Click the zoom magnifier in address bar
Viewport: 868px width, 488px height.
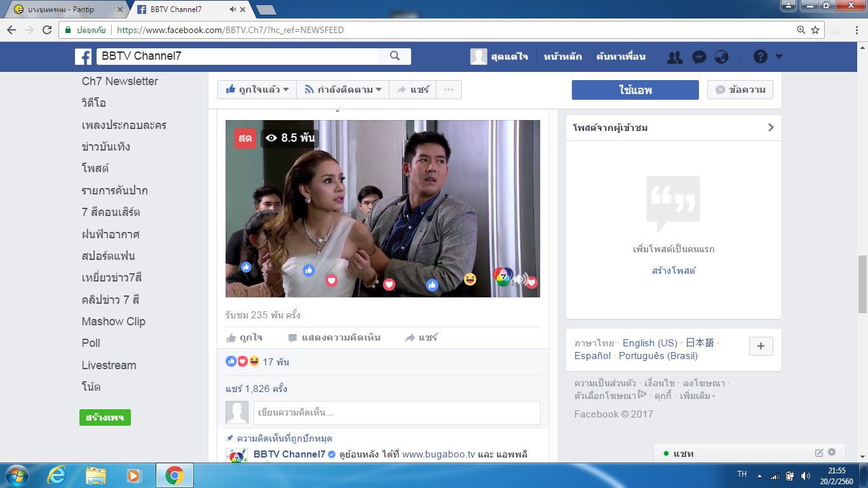pyautogui.click(x=801, y=30)
